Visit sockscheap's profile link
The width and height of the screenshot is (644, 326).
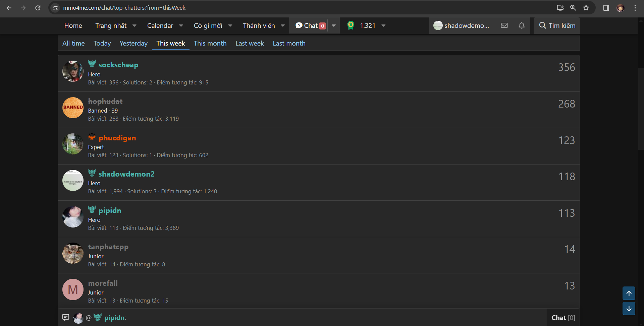pos(118,65)
